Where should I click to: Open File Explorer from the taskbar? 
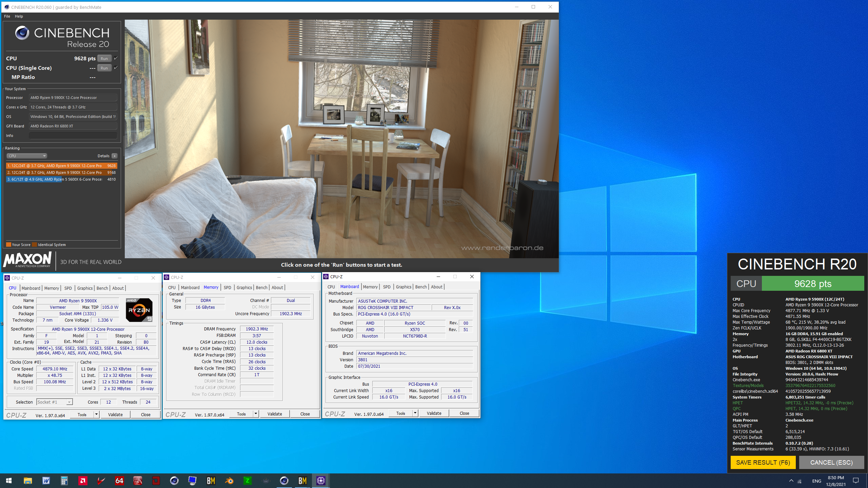(28, 481)
